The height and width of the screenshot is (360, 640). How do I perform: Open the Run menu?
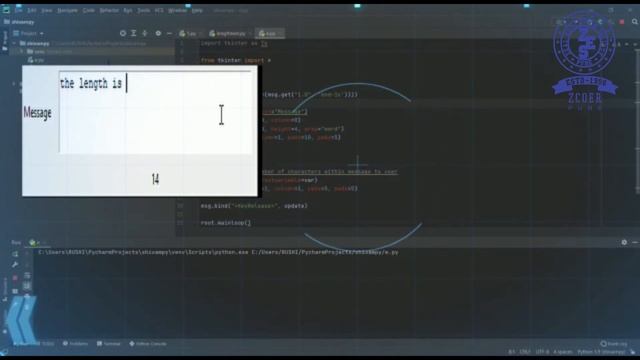pyautogui.click(x=128, y=11)
